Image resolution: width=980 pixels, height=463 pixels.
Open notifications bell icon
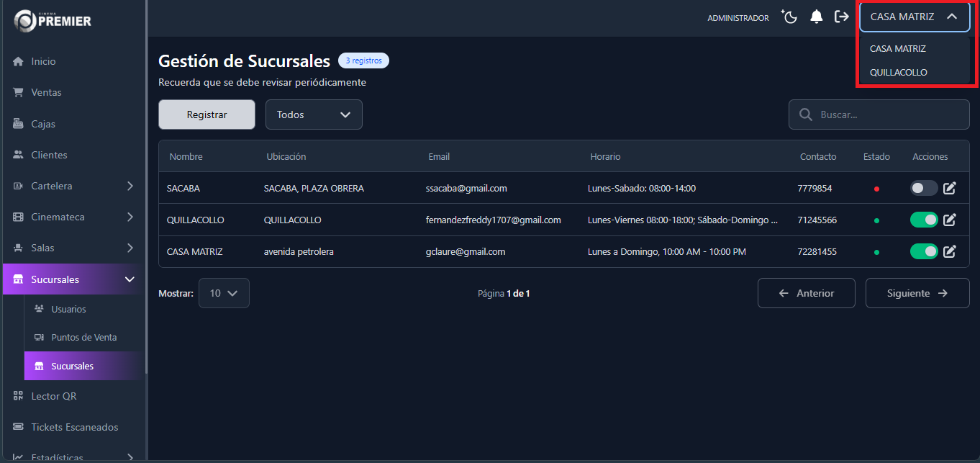(x=816, y=17)
